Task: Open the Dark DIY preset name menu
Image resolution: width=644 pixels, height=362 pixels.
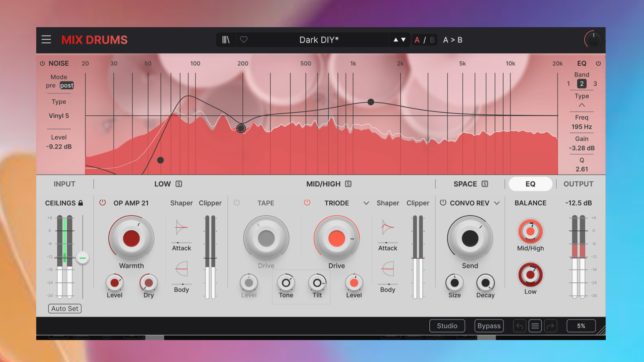Action: [319, 40]
